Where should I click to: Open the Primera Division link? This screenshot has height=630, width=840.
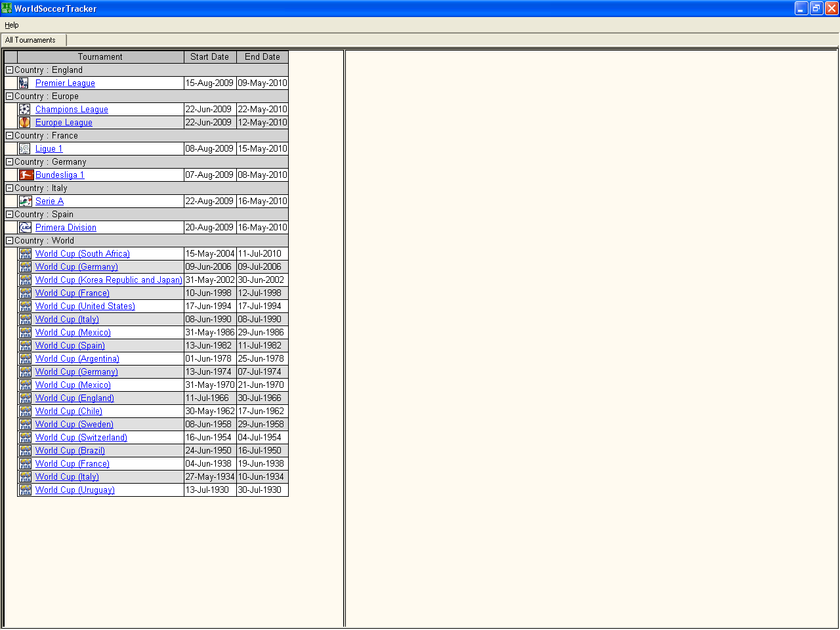tap(66, 228)
